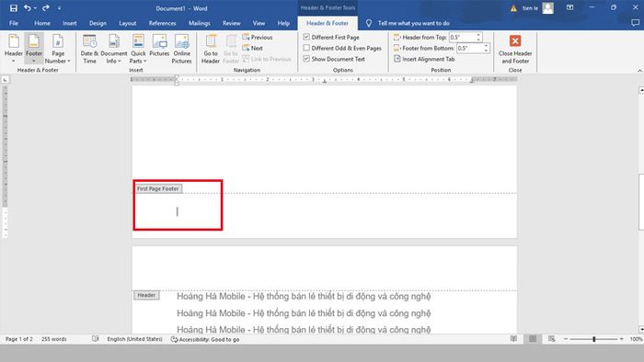
Task: Click the First Page Footer label
Action: (x=157, y=188)
